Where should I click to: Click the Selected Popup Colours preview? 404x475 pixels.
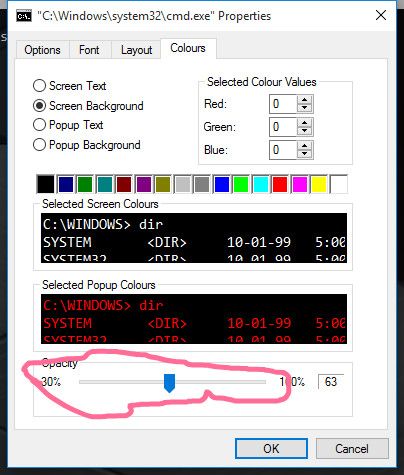tap(194, 319)
